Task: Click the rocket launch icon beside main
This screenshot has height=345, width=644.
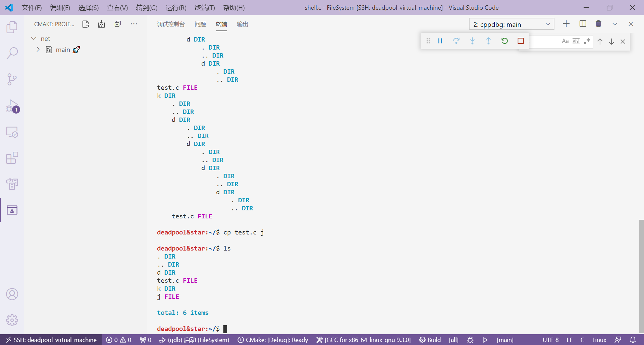Action: 76,50
